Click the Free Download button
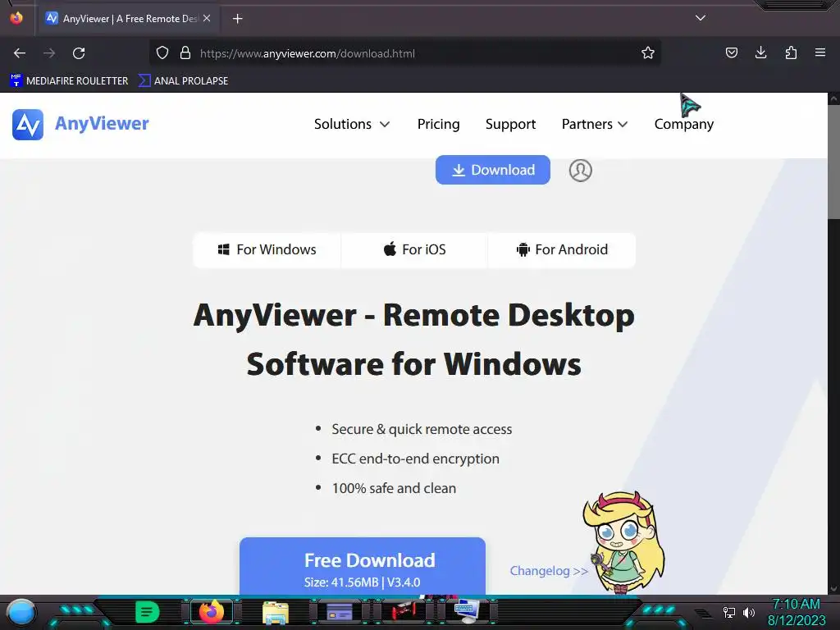 [x=363, y=566]
